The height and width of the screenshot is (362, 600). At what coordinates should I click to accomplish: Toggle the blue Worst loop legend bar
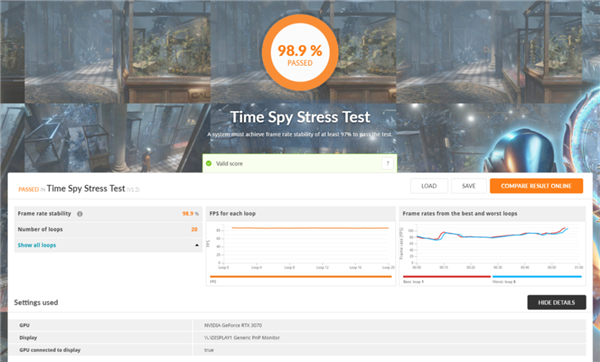click(537, 277)
